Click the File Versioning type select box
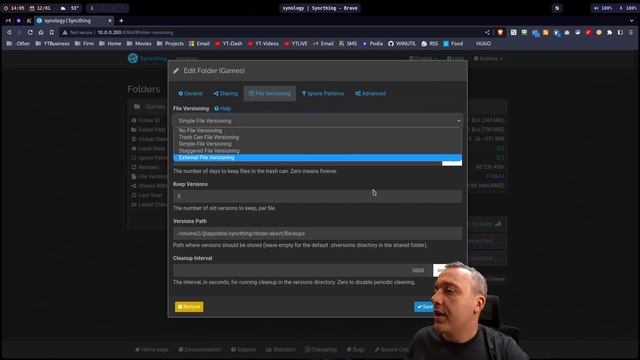 (318, 121)
